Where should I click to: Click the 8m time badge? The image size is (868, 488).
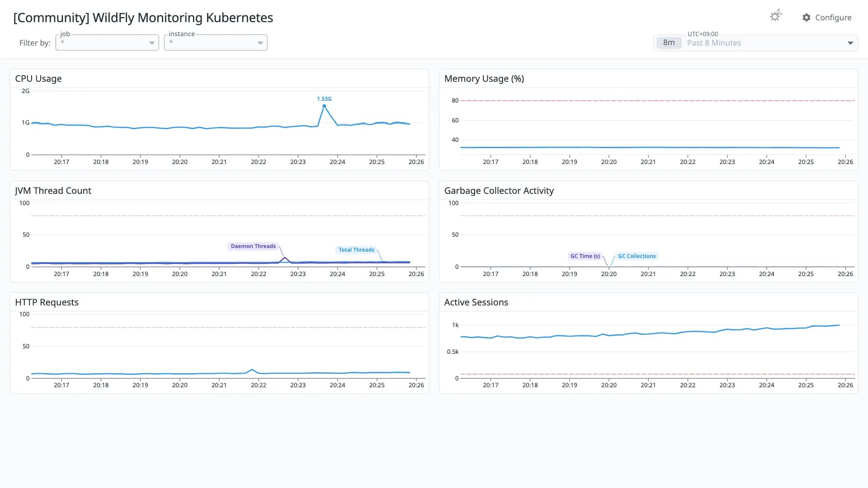pos(669,43)
